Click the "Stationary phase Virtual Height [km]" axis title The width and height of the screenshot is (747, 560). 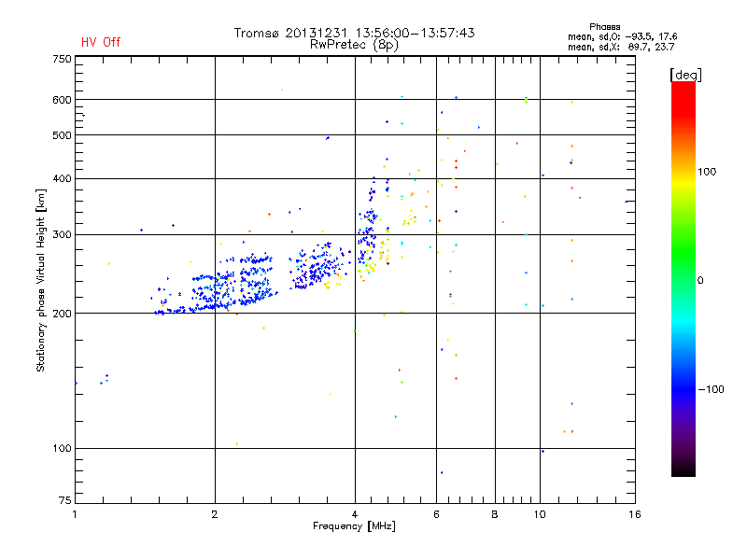point(41,280)
